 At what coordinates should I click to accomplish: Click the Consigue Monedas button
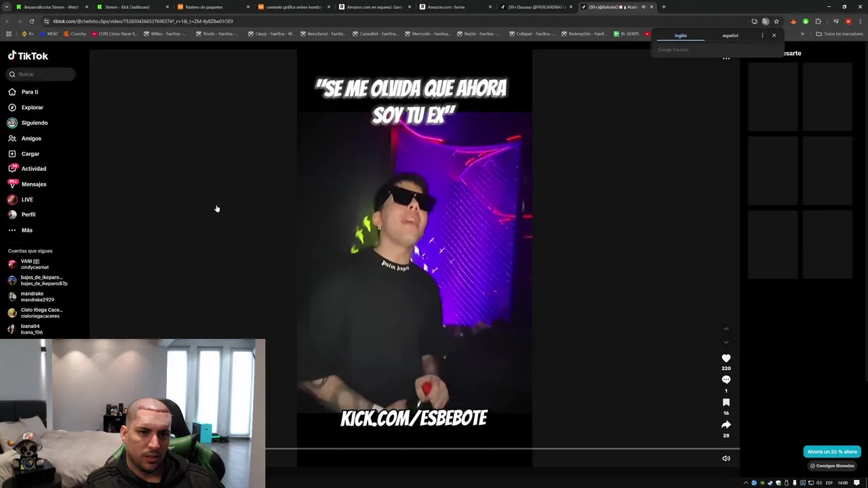832,466
